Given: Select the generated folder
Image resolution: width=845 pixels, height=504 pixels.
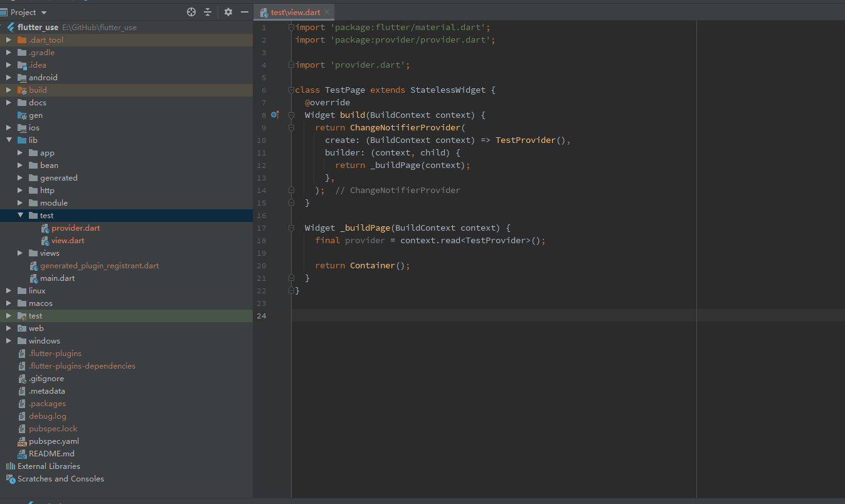Looking at the screenshot, I should tap(59, 178).
